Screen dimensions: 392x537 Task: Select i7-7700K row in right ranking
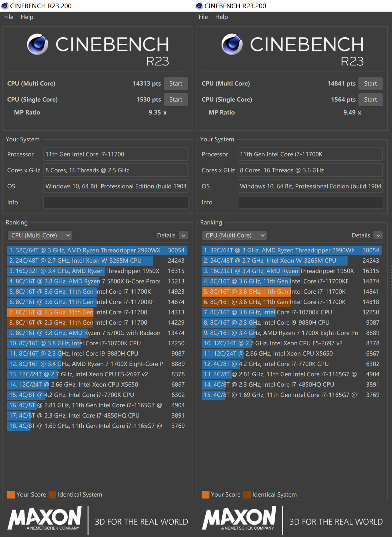292,364
